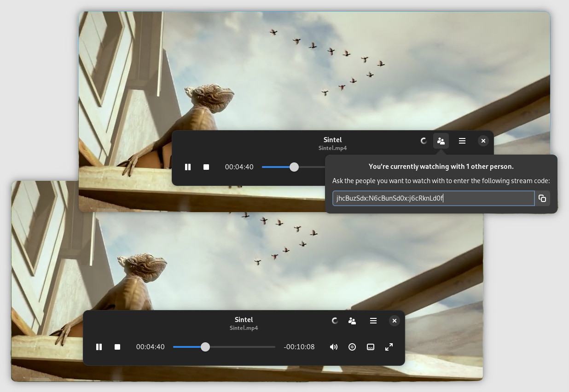Enter fullscreen in the front window

pos(389,347)
